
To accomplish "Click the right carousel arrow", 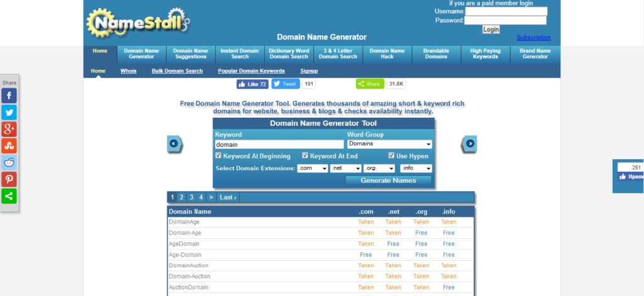I will click(469, 144).
